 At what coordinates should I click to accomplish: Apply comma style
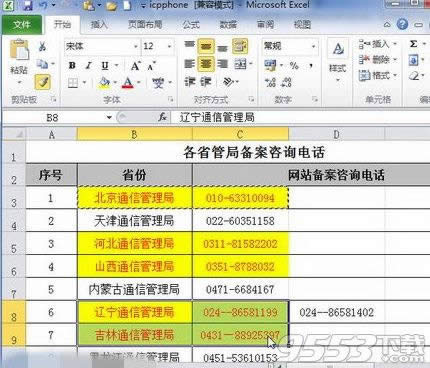click(311, 65)
